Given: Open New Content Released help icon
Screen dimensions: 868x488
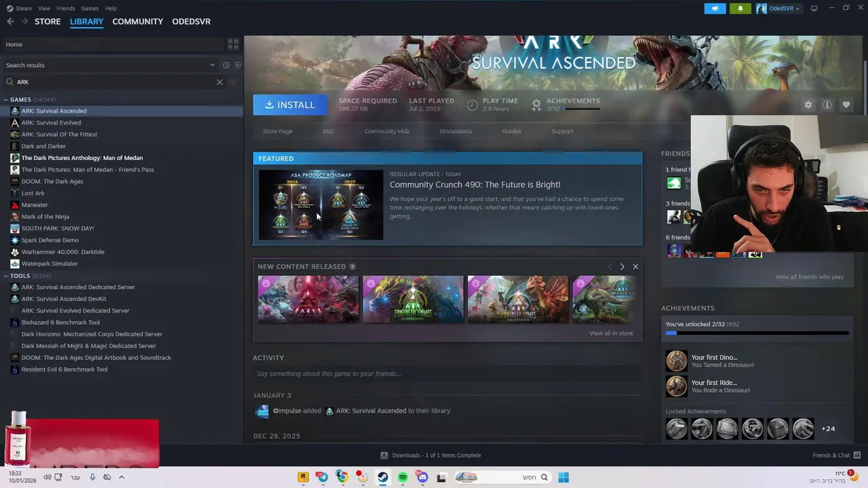Looking at the screenshot, I should 352,267.
